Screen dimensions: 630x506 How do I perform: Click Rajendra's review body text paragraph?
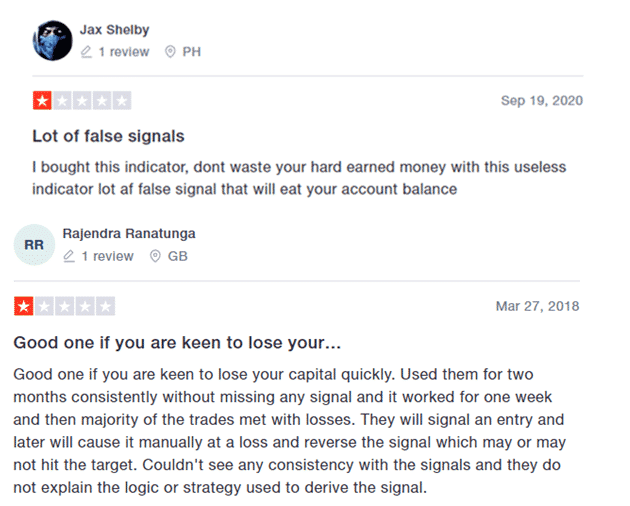290,431
